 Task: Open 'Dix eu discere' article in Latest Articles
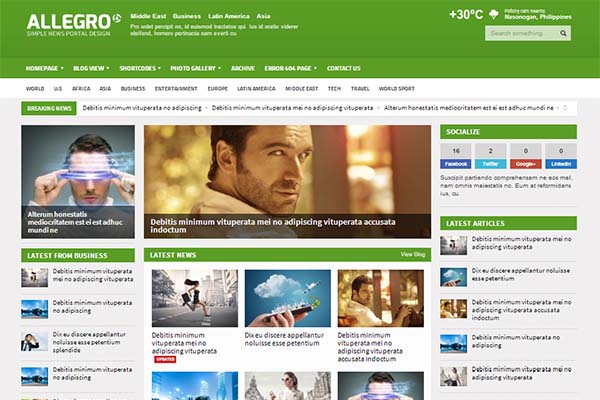pyautogui.click(x=520, y=274)
